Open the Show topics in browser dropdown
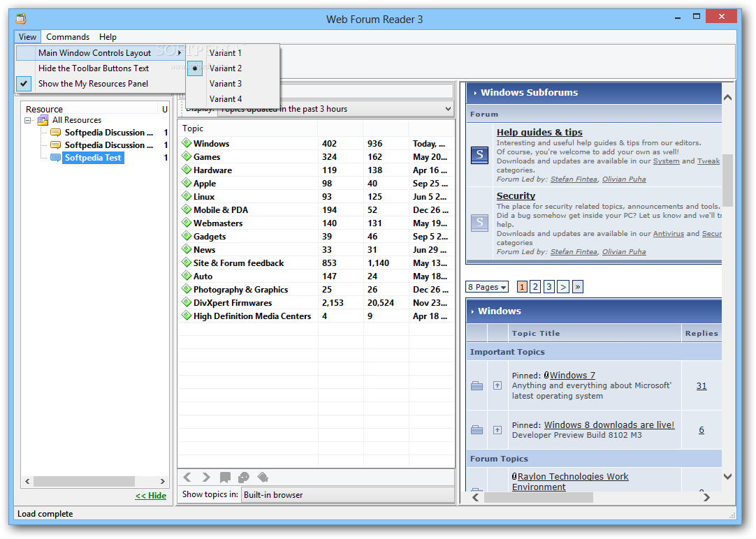Image resolution: width=756 pixels, height=539 pixels. click(x=348, y=495)
